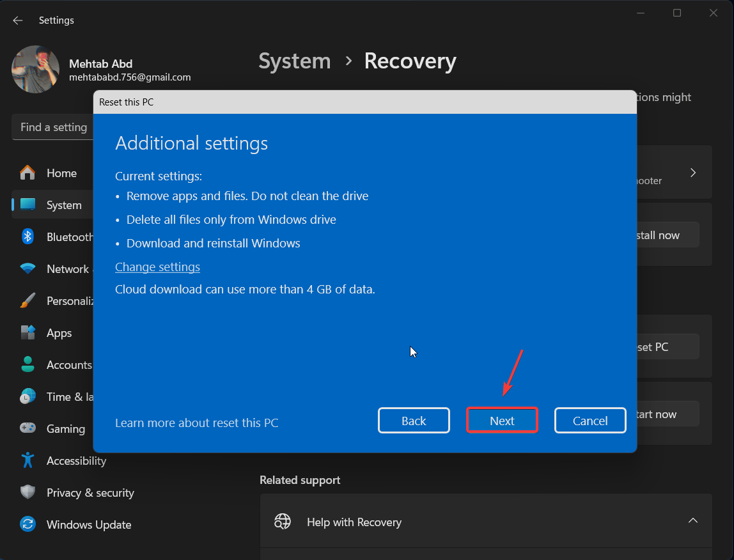Screen dimensions: 734x560
Task: Click the Restart now button behind dialog
Action: [x=668, y=414]
